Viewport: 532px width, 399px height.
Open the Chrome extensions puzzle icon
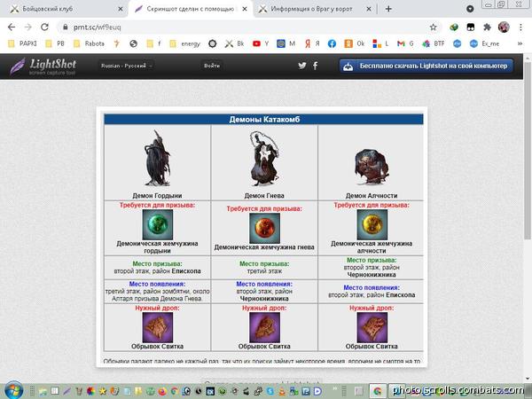(487, 27)
